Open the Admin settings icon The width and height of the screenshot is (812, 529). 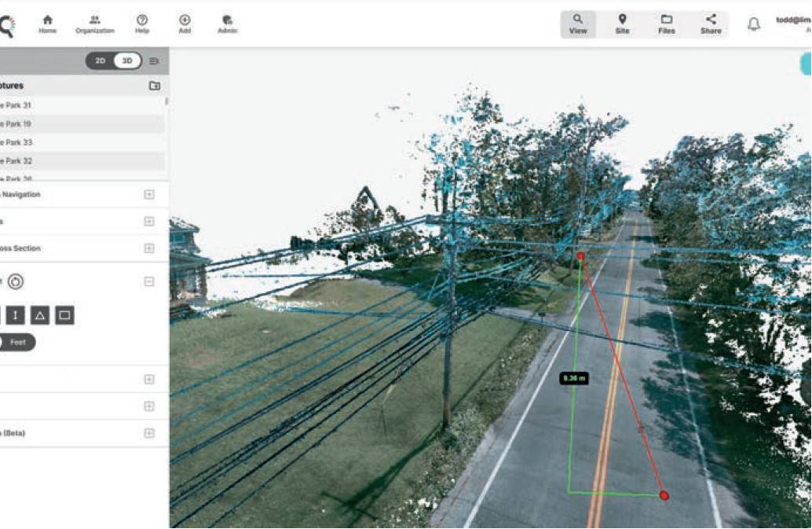click(227, 24)
